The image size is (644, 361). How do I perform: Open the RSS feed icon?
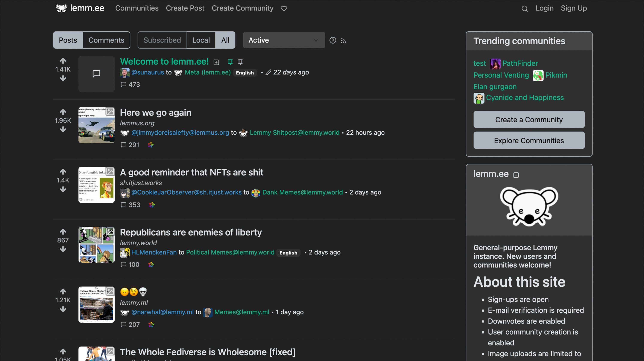pyautogui.click(x=343, y=41)
